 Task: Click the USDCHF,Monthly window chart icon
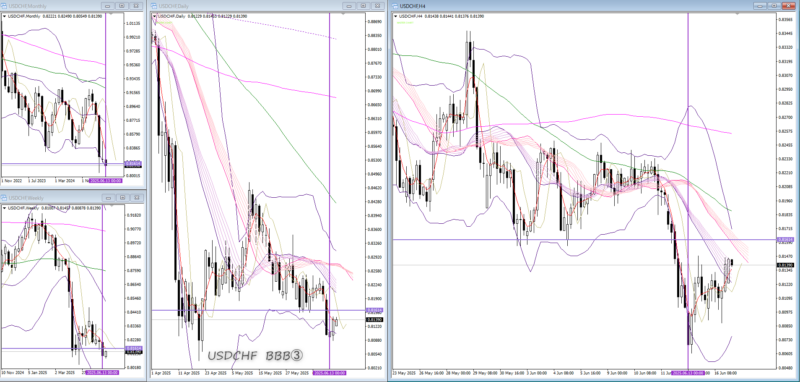pyautogui.click(x=5, y=6)
